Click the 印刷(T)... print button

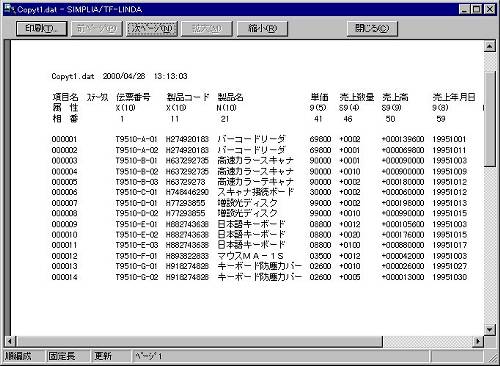tap(42, 29)
